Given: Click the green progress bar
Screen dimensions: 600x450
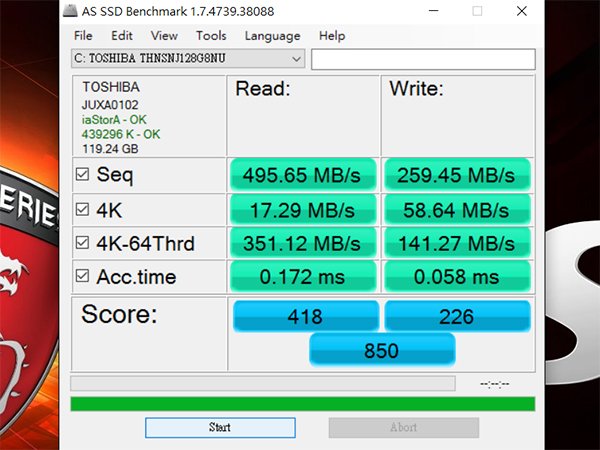Looking at the screenshot, I should 302,404.
